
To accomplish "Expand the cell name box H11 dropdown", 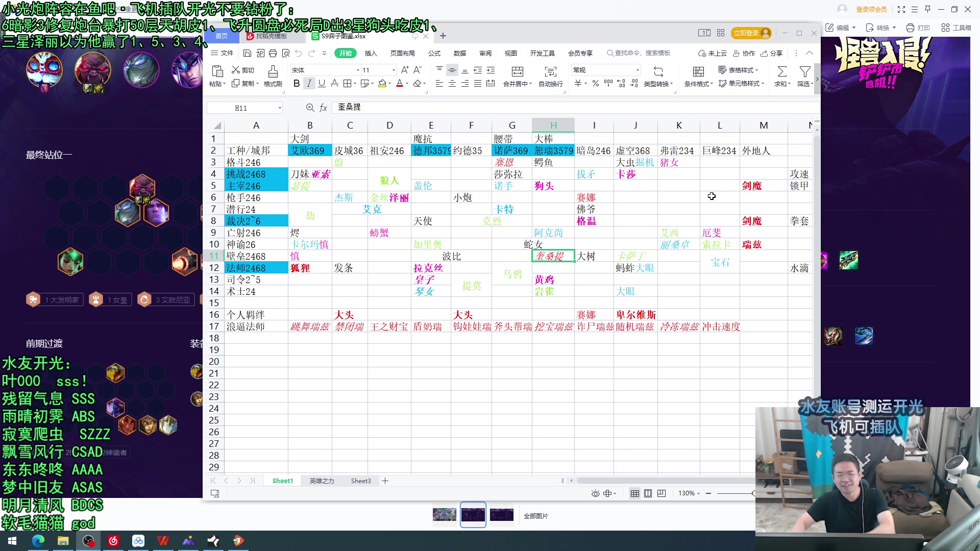I will click(280, 108).
